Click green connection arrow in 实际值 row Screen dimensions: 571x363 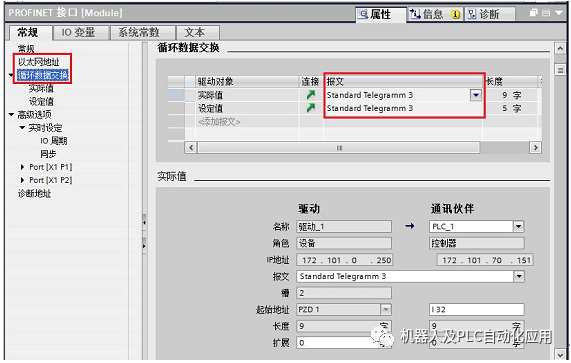click(x=311, y=95)
